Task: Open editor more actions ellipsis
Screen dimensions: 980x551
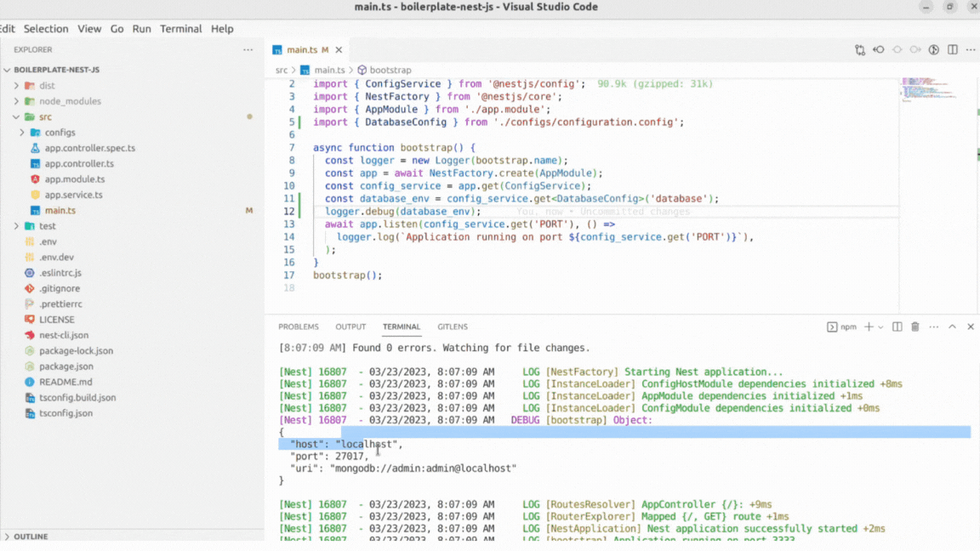Action: pos(971,50)
